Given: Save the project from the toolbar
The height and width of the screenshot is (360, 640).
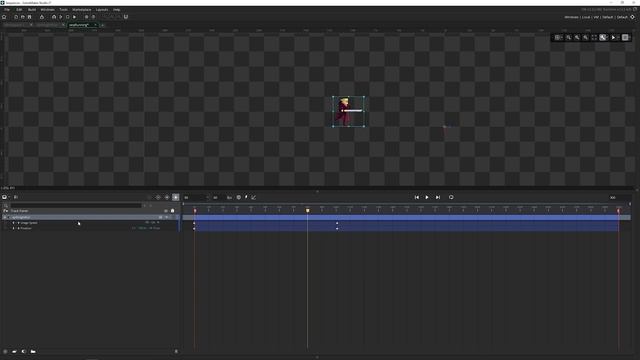Looking at the screenshot, I should (29, 17).
